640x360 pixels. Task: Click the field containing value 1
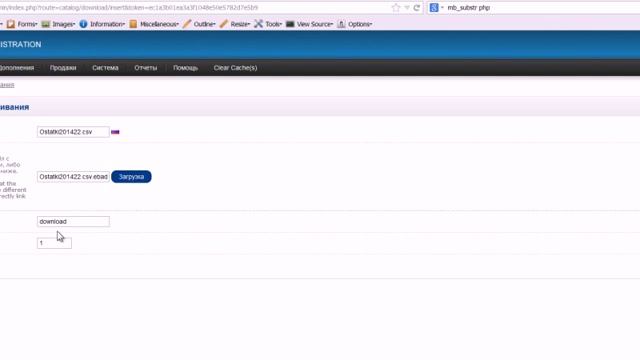click(54, 243)
